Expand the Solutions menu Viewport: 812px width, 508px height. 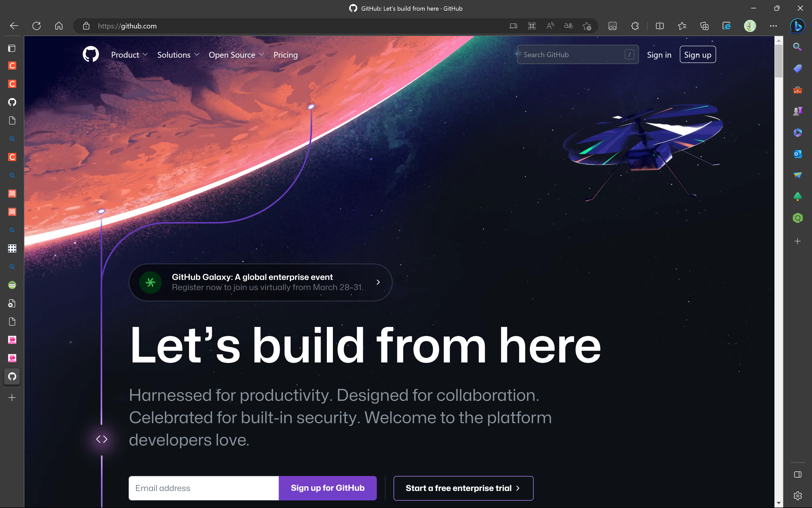178,55
